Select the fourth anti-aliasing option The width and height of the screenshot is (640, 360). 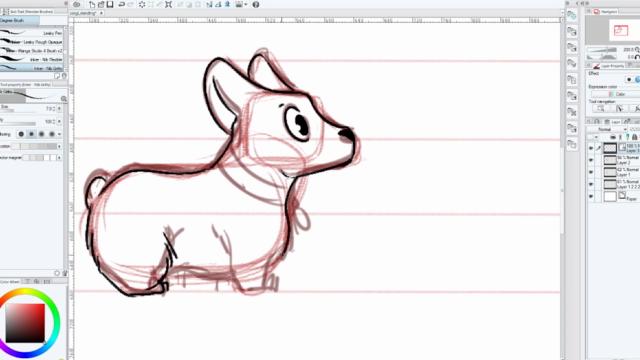click(52, 134)
